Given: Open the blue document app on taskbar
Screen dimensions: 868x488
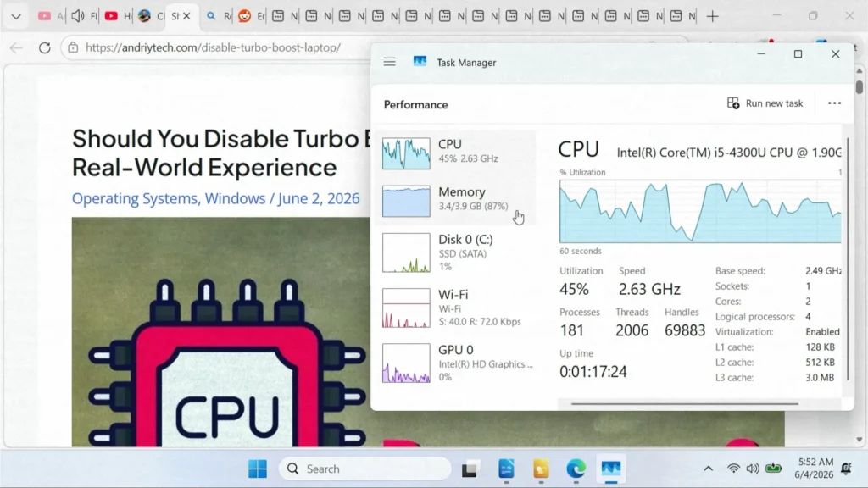Looking at the screenshot, I should coord(506,469).
